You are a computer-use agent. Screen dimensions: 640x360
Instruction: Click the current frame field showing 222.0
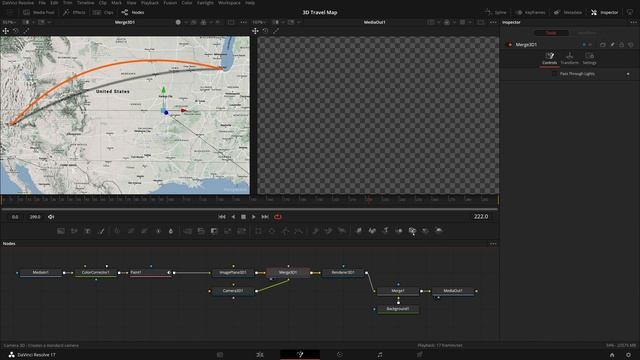(481, 216)
